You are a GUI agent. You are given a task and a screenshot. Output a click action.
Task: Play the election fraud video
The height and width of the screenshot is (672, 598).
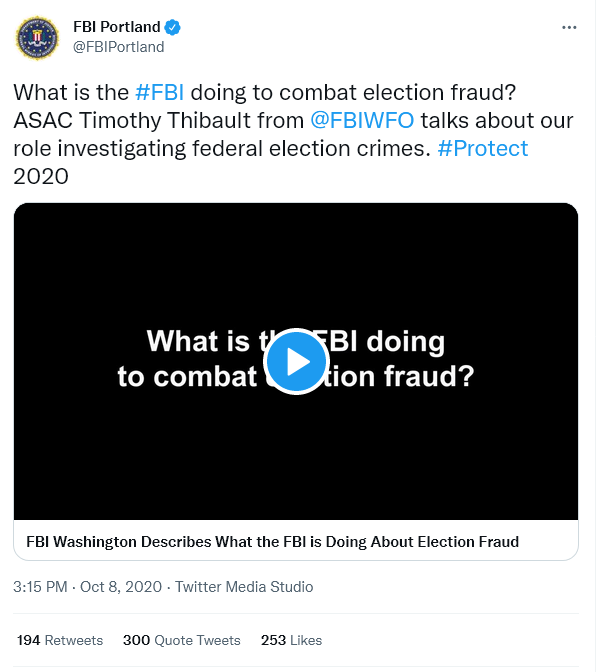tap(296, 361)
